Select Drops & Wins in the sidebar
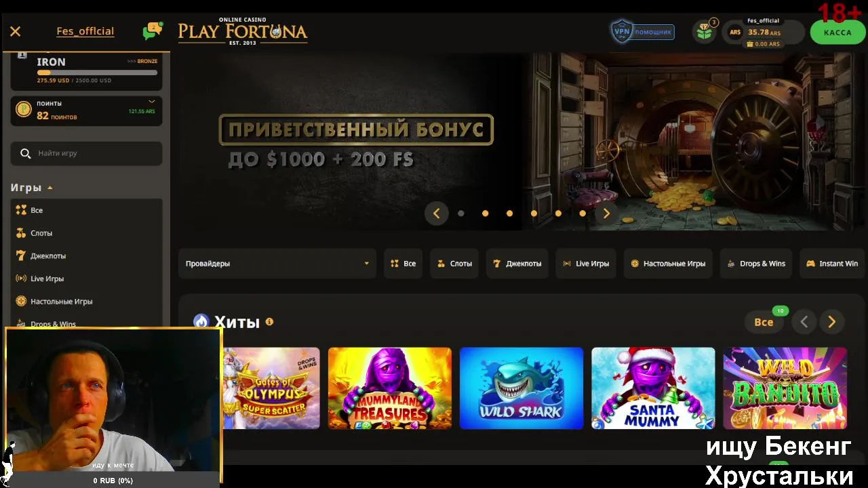The height and width of the screenshot is (488, 868). pyautogui.click(x=86, y=322)
